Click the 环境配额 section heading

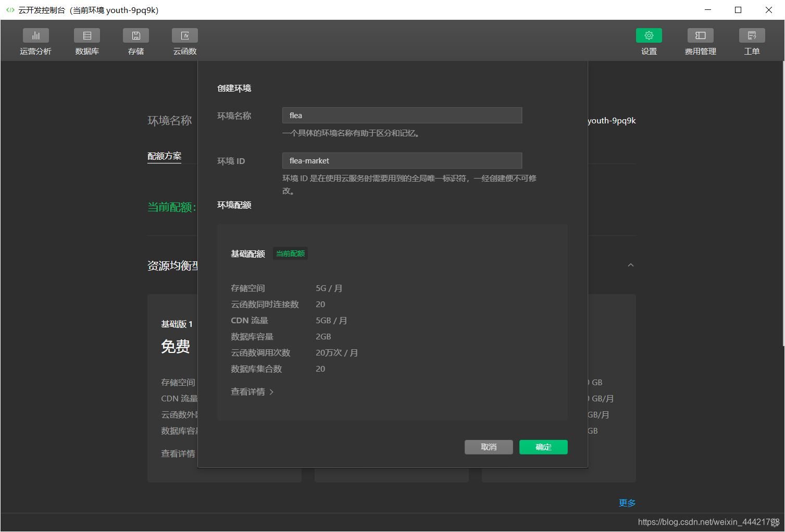pos(234,205)
